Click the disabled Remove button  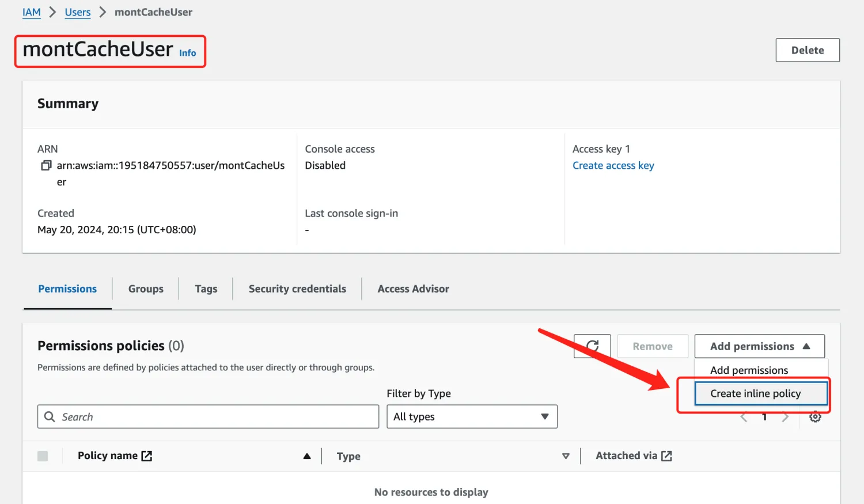[x=653, y=346]
